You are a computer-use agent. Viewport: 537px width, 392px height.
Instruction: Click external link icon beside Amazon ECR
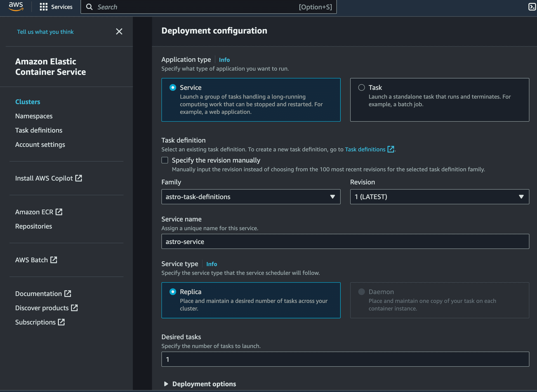point(59,212)
